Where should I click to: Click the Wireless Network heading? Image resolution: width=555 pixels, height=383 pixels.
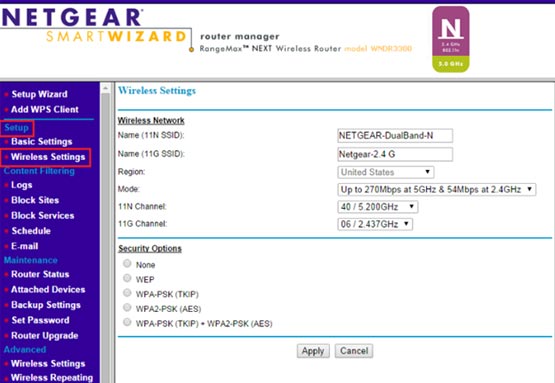tap(151, 120)
